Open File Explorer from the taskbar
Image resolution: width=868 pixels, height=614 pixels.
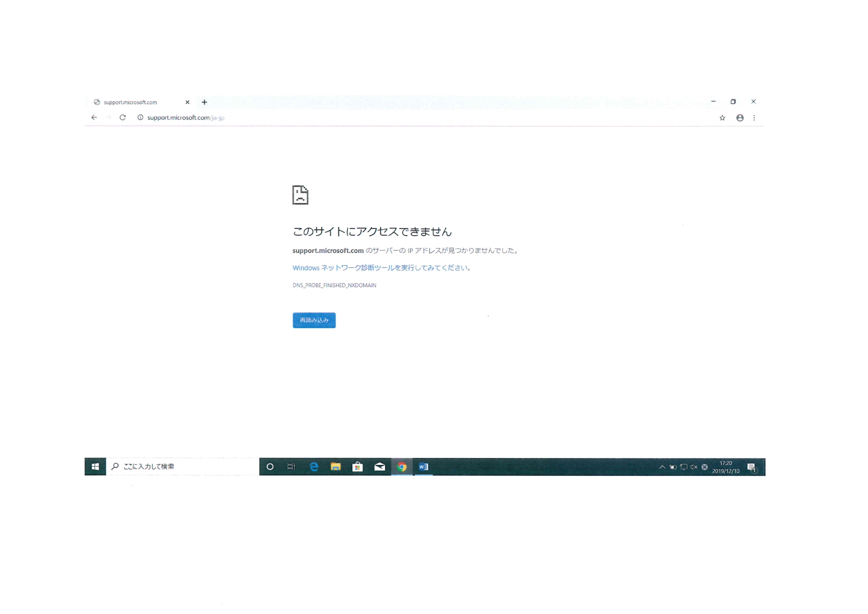[336, 466]
